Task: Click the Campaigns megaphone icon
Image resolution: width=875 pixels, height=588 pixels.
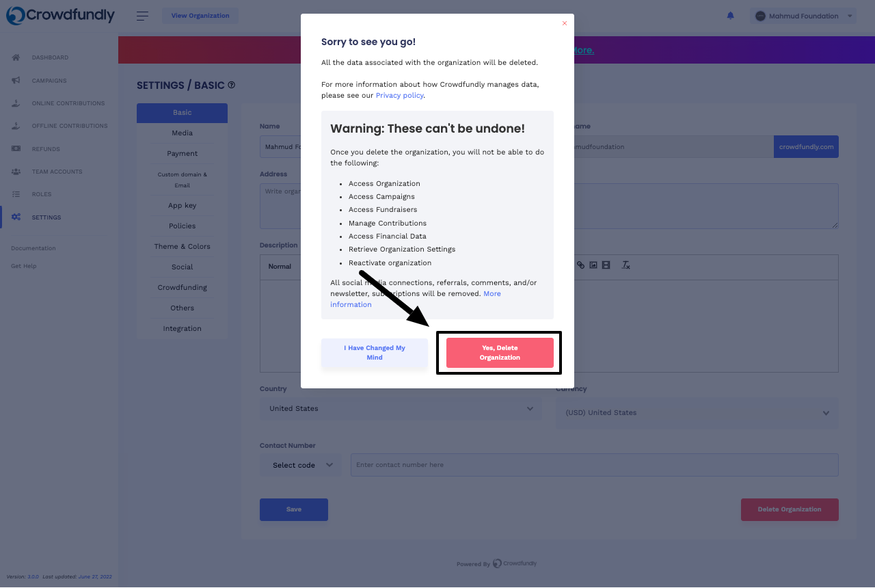Action: (16, 81)
